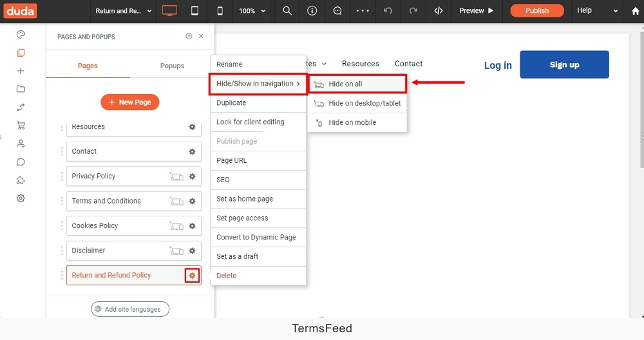Switch to desktop view

[x=169, y=11]
